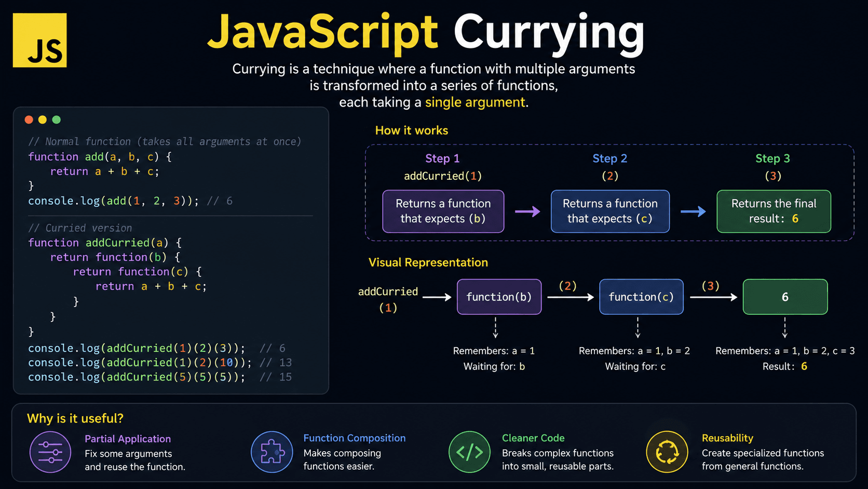The height and width of the screenshot is (489, 868).
Task: Click the yellow dot in code window
Action: pyautogui.click(x=43, y=120)
